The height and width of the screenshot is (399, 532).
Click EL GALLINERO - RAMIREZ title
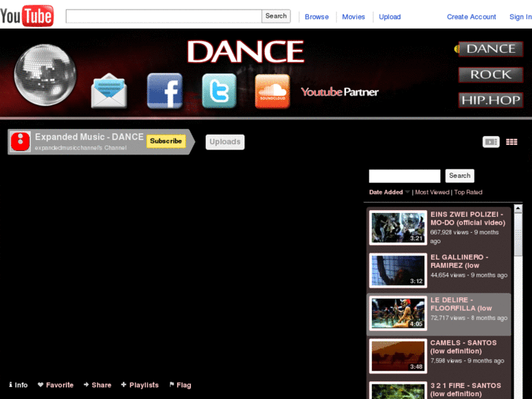pyautogui.click(x=460, y=261)
